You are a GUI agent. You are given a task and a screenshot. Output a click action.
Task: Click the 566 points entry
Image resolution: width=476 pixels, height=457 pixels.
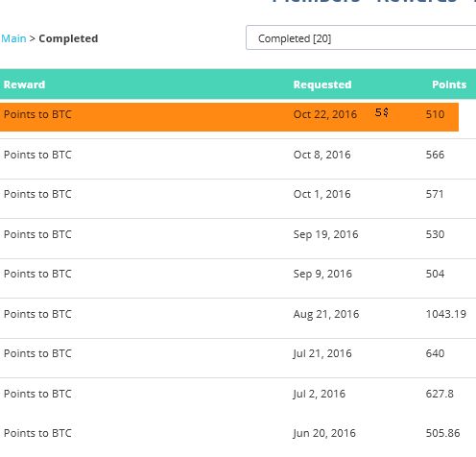(435, 155)
